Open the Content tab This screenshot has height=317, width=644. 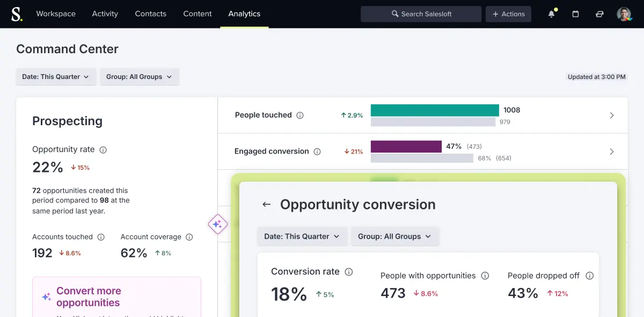pyautogui.click(x=197, y=14)
